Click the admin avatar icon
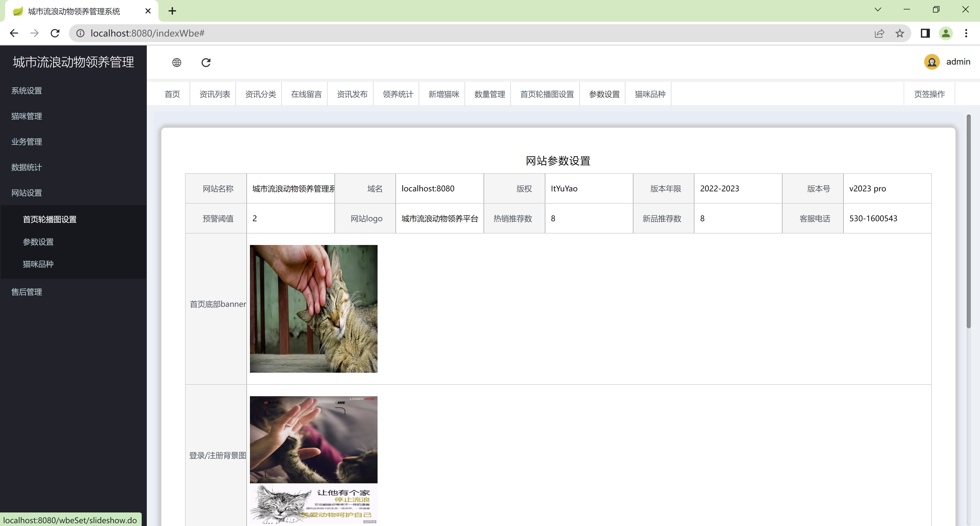 932,62
